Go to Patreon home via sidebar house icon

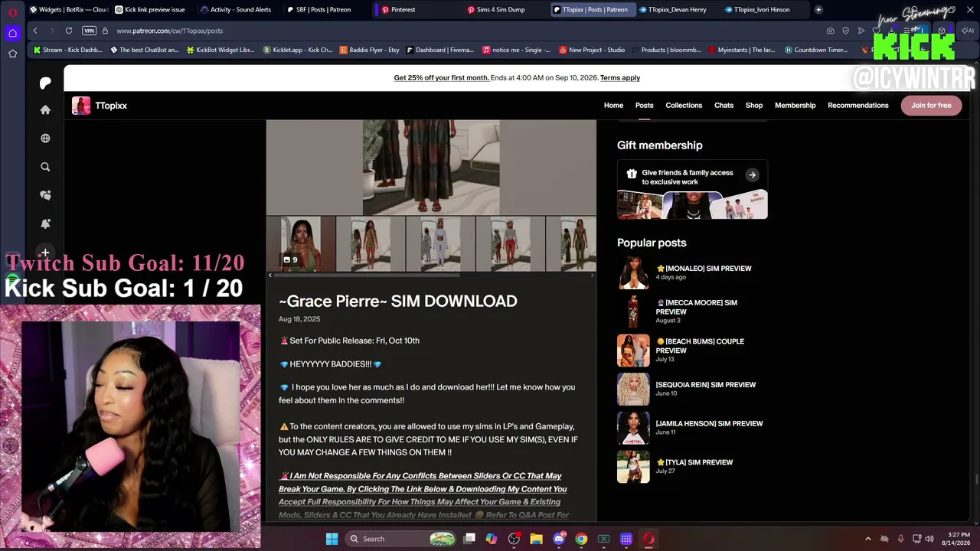45,109
